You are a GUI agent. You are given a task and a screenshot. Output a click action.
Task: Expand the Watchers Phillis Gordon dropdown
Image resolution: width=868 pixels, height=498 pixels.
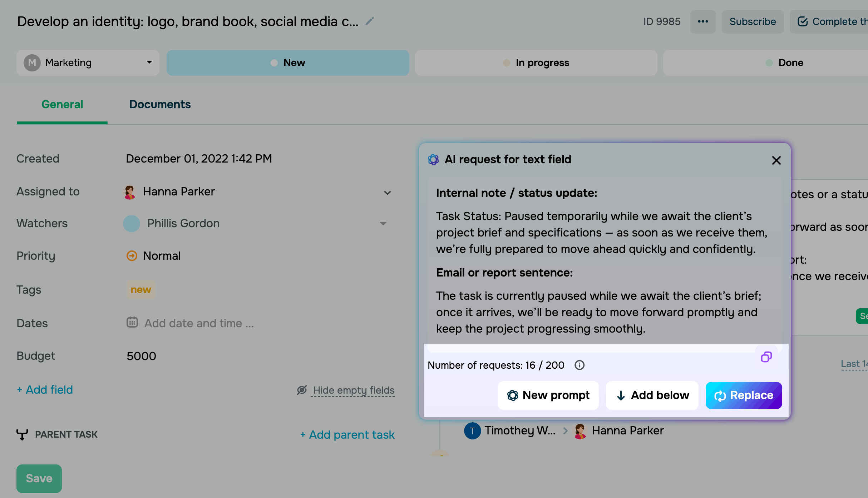(x=383, y=224)
